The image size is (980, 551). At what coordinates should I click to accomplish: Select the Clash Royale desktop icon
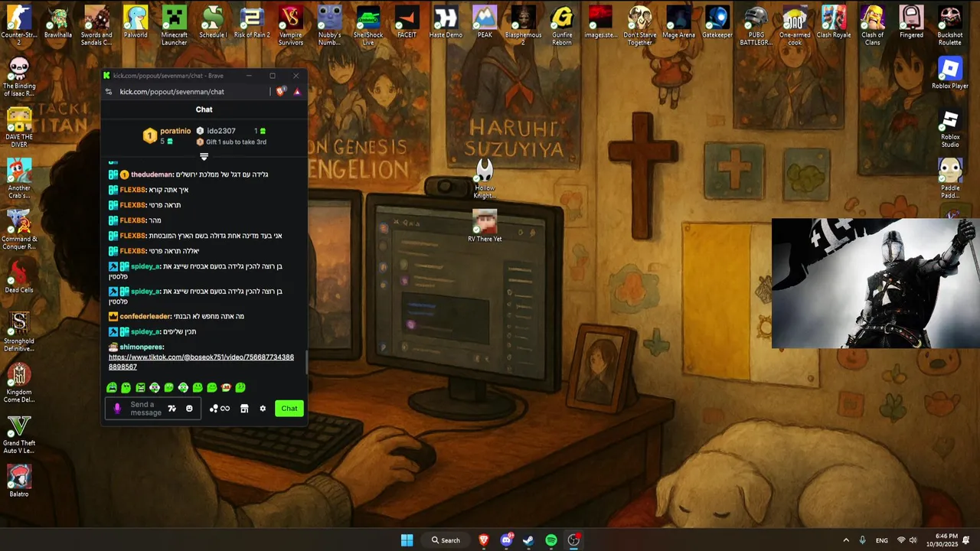[834, 23]
